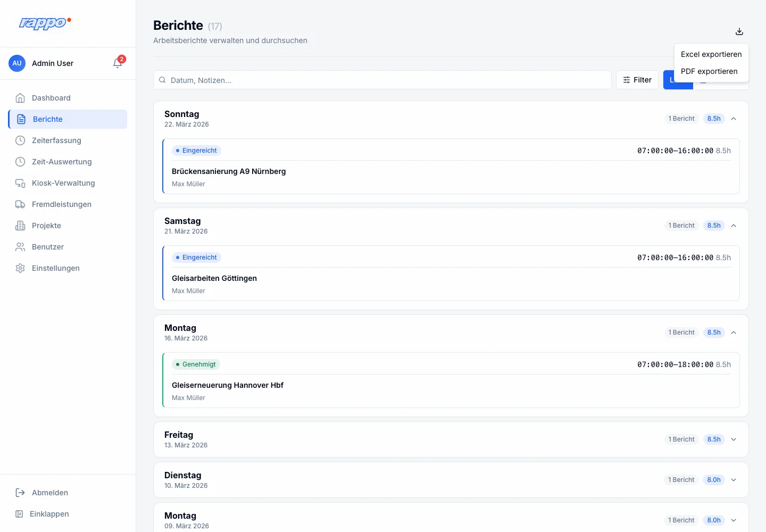Screen dimensions: 766x532
Task: Click the AU user avatar
Action: (17, 63)
